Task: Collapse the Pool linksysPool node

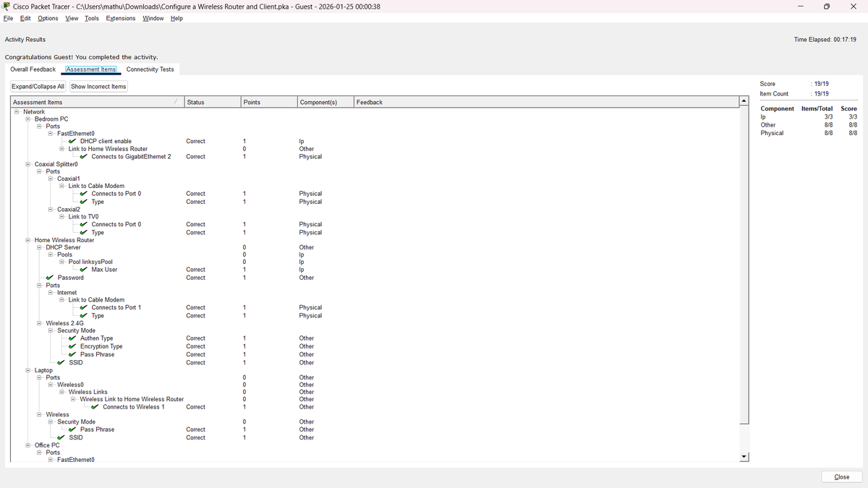Action: 62,262
